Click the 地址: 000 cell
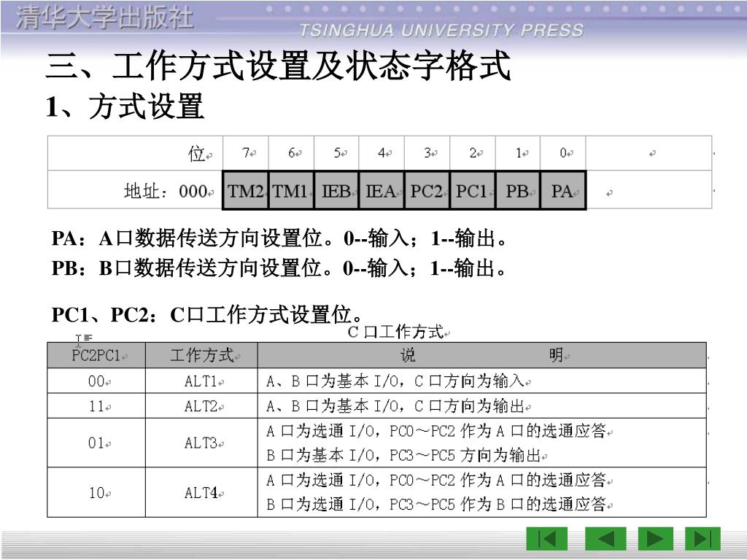This screenshot has height=560, width=747. pos(135,190)
